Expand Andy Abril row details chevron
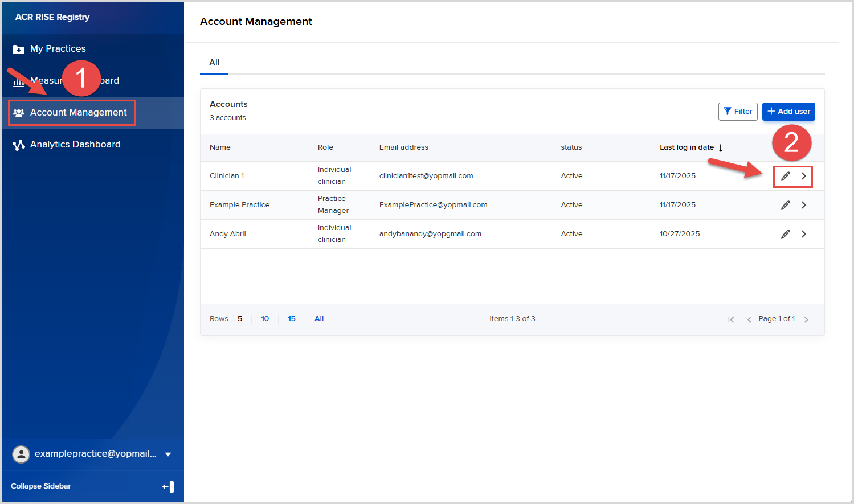Screen dimensions: 854x504 tap(804, 234)
